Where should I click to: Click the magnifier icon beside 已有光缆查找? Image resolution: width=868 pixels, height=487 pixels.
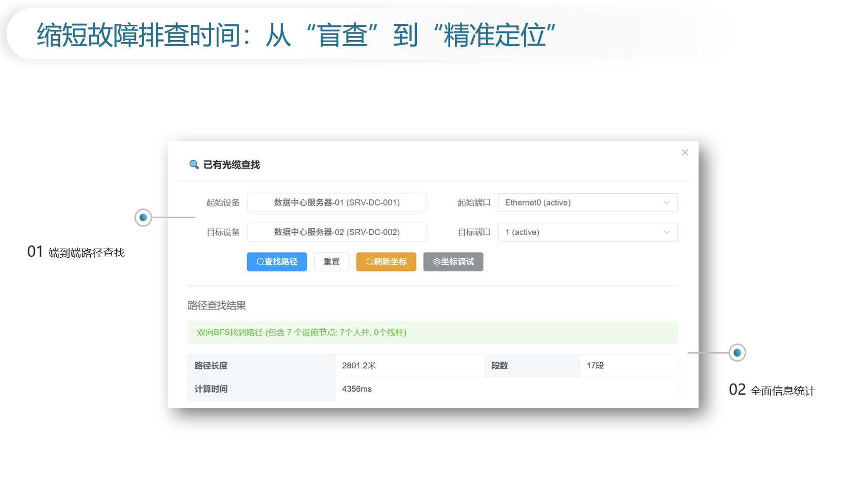click(194, 164)
